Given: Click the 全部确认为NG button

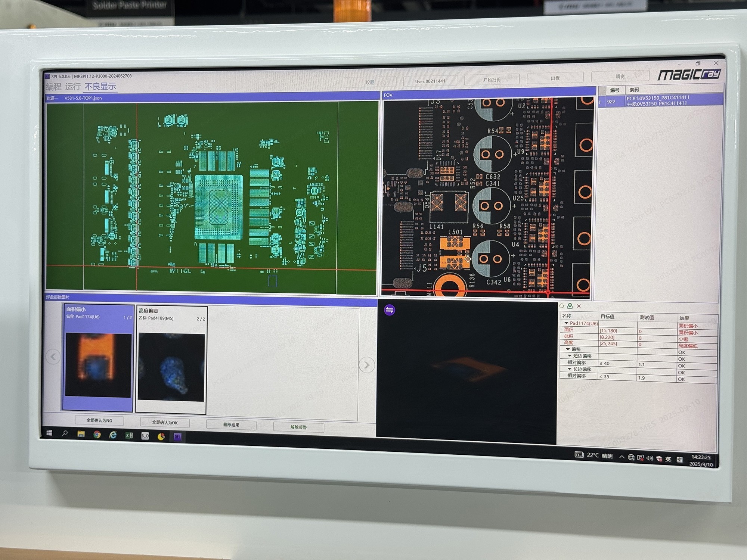Looking at the screenshot, I should click(99, 420).
